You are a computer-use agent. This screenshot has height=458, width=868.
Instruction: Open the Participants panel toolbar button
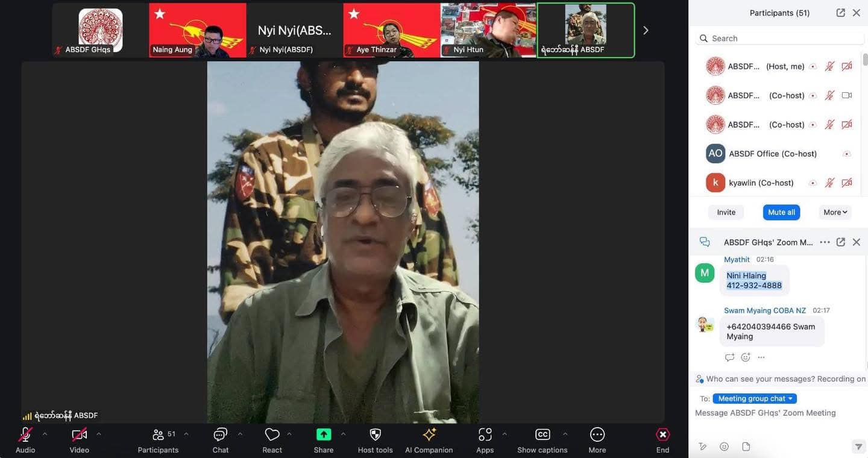(158, 440)
